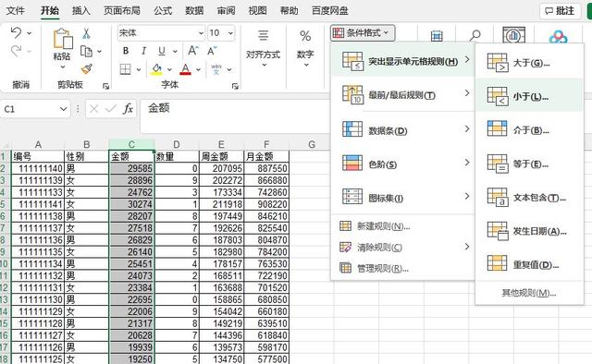This screenshot has height=364, width=592.
Task: Select the Format Painter brush icon
Action: 87,69
